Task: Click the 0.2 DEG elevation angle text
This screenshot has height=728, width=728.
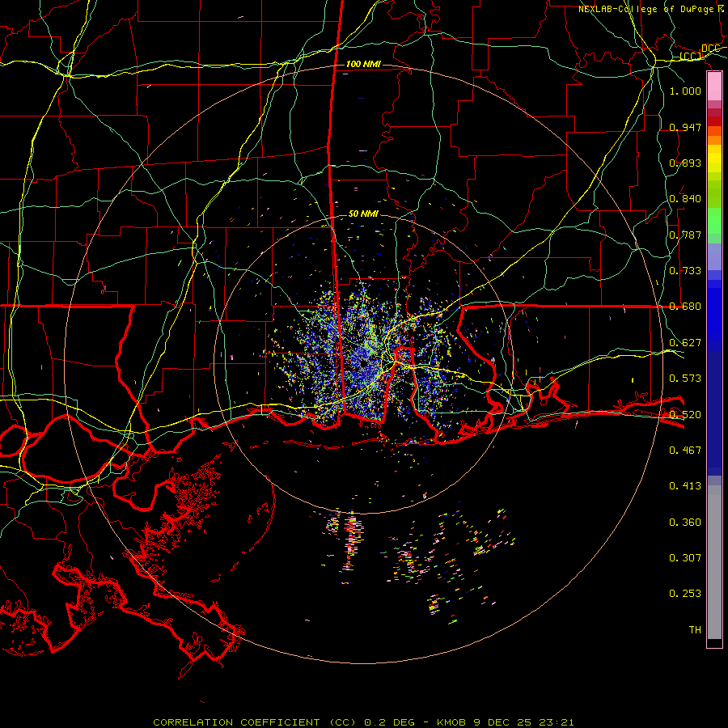Action: click(x=390, y=722)
